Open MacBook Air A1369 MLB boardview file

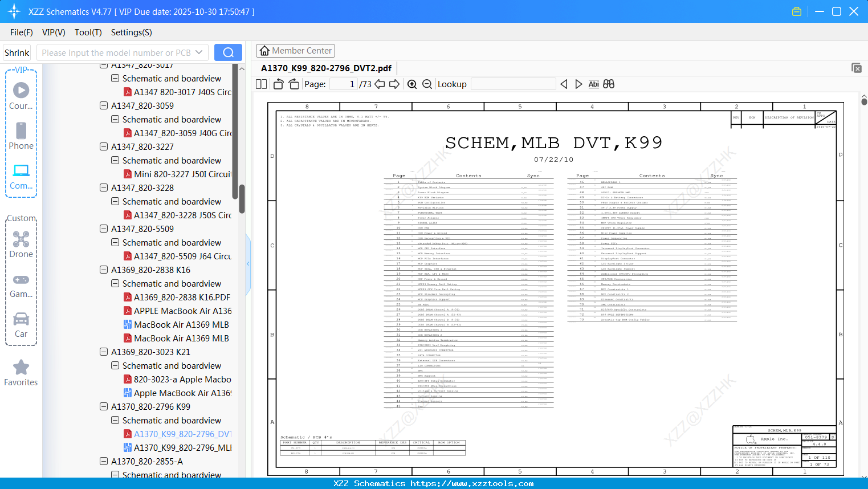[181, 324]
